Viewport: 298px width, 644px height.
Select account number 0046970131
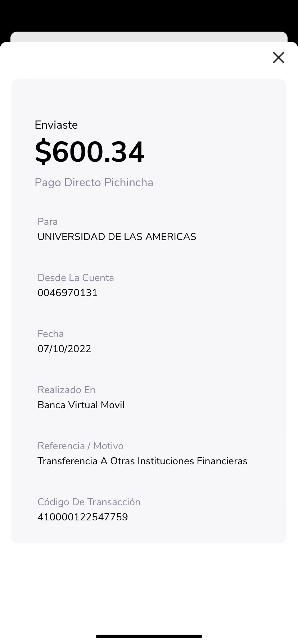[68, 293]
